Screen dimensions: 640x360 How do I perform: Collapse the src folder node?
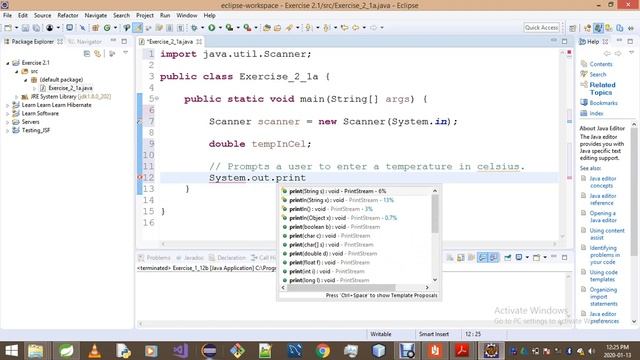(x=16, y=71)
